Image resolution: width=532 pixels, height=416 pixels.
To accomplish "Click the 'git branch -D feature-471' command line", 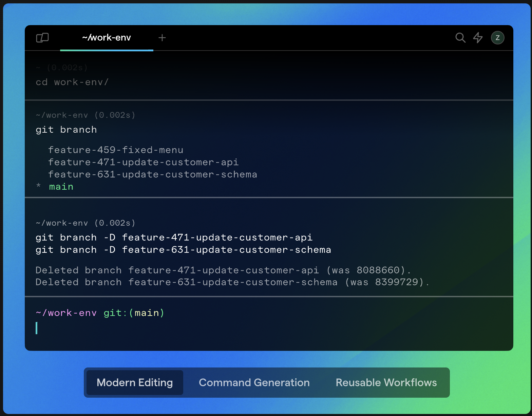I will [174, 238].
